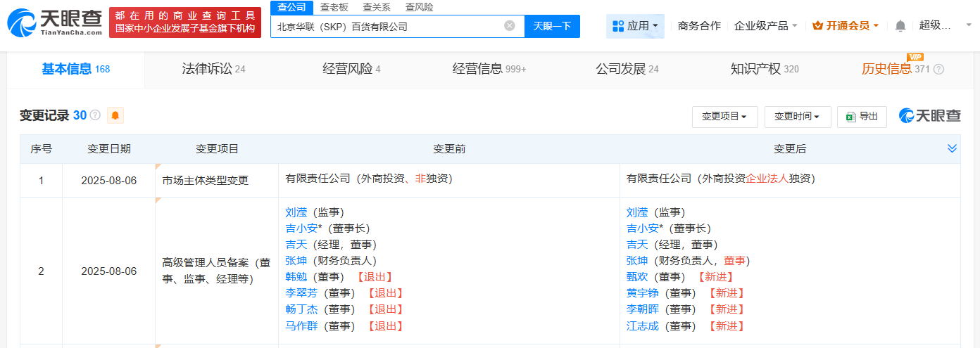The image size is (980, 348).
Task: Open 李翠芳 director profile link
Action: click(x=301, y=293)
